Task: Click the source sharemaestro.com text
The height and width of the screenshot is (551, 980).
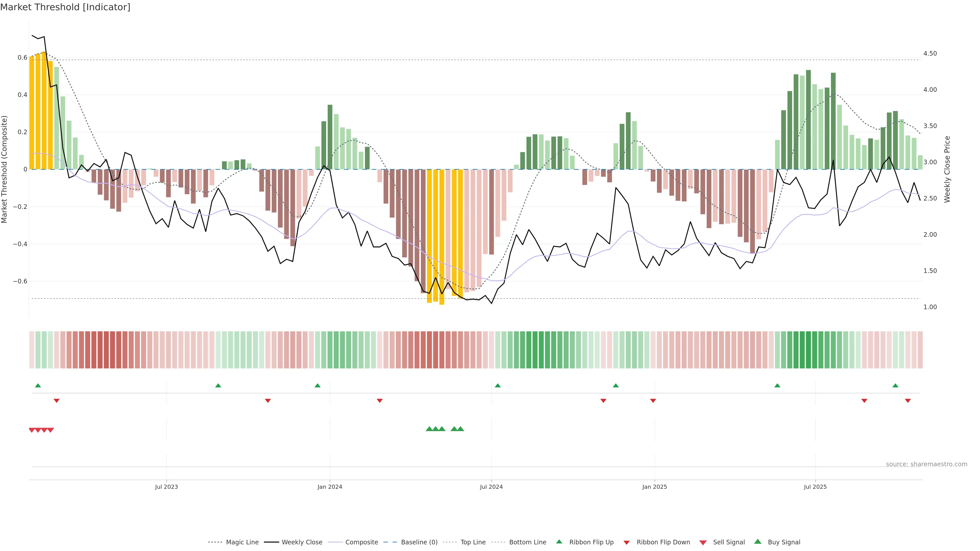Action: tap(926, 464)
